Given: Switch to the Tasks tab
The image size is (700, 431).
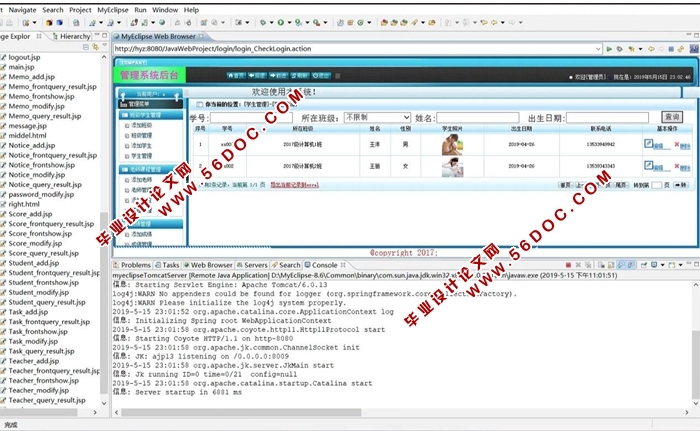Looking at the screenshot, I should click(x=167, y=265).
